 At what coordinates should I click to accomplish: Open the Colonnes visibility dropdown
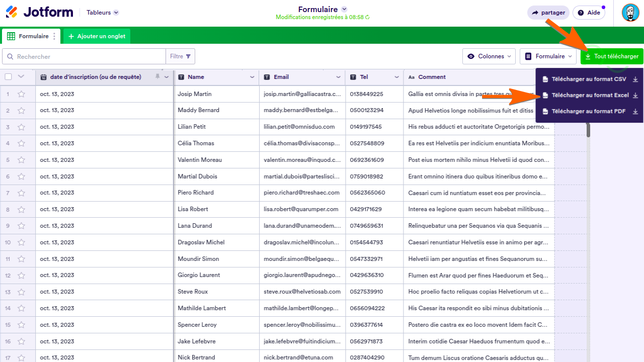point(489,56)
